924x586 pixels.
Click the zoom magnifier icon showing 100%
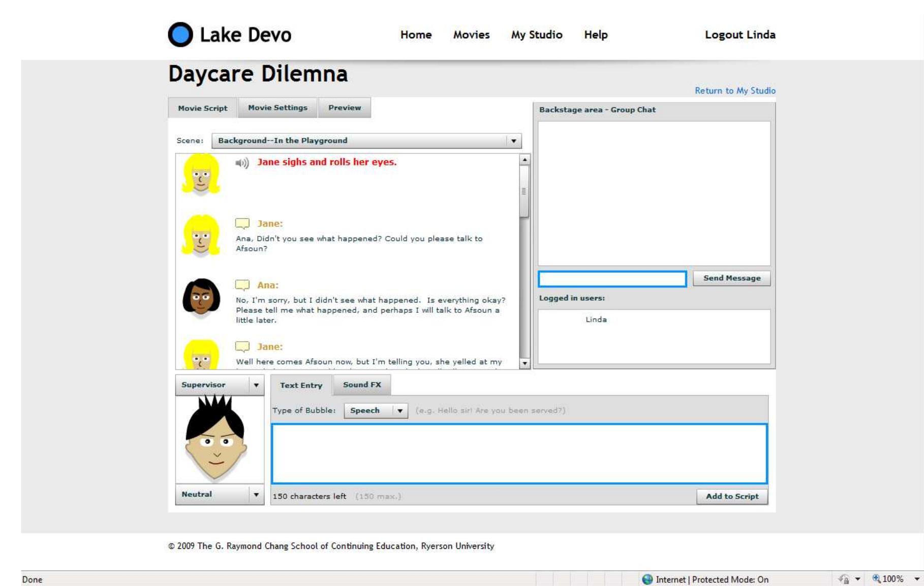(x=876, y=578)
